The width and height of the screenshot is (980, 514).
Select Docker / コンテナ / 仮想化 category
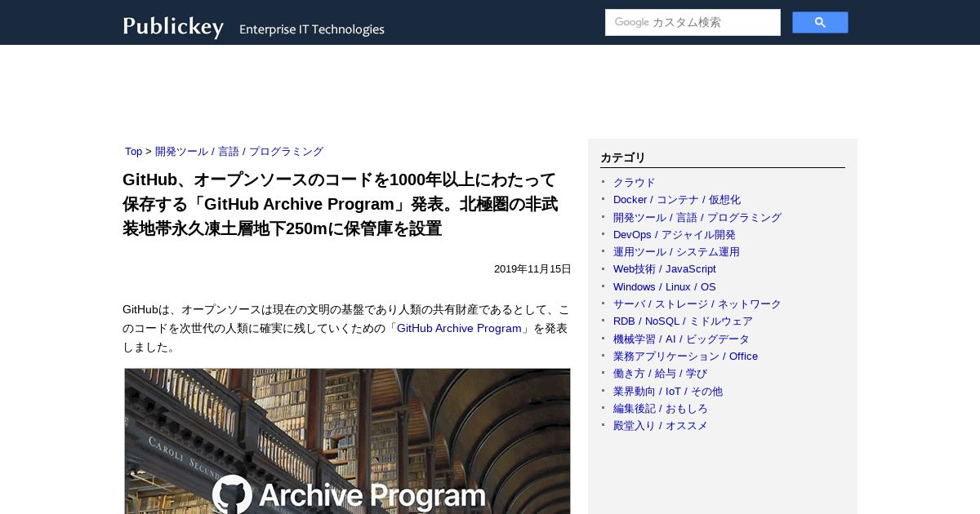[x=677, y=200]
